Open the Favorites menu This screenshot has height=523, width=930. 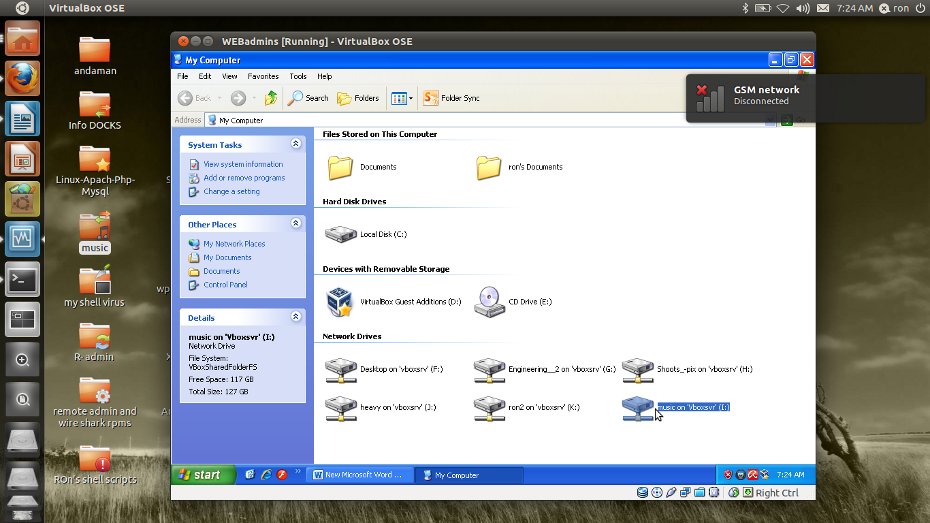click(x=263, y=76)
